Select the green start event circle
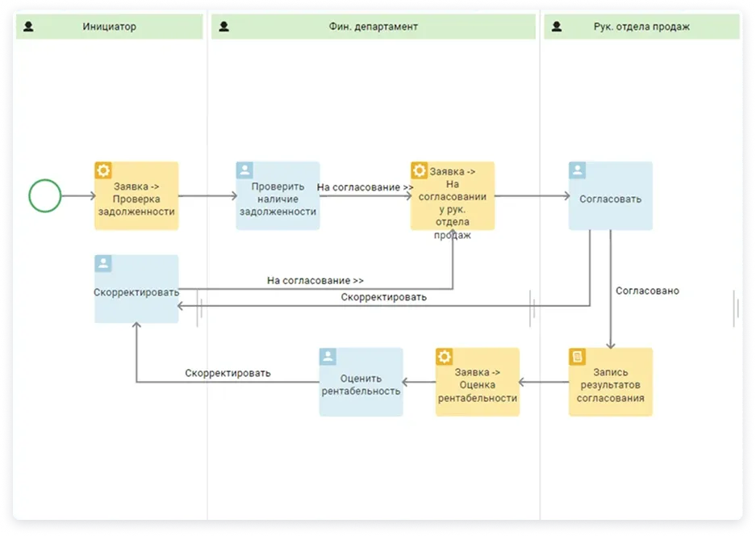The image size is (756, 536). 45,196
